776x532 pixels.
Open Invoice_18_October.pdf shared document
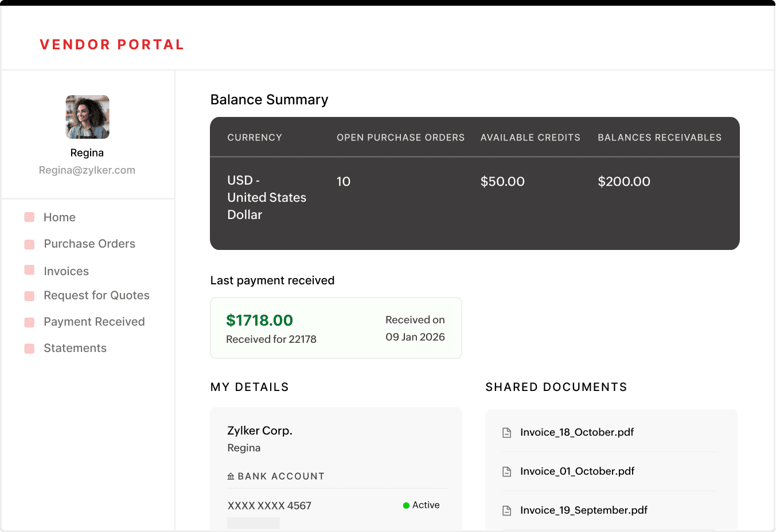(x=576, y=432)
